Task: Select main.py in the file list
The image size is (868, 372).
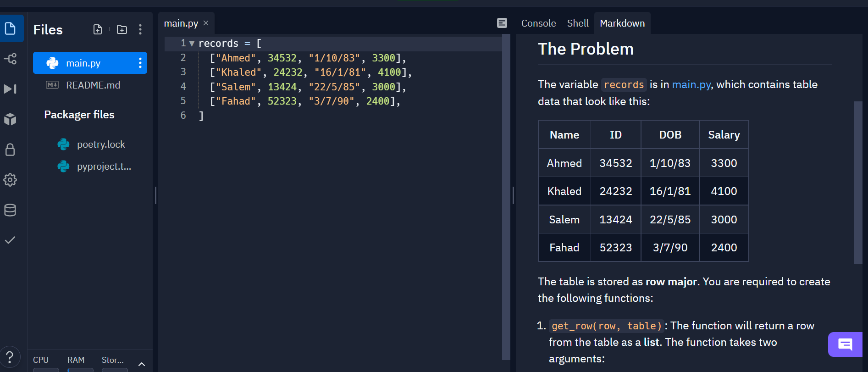Action: 90,63
